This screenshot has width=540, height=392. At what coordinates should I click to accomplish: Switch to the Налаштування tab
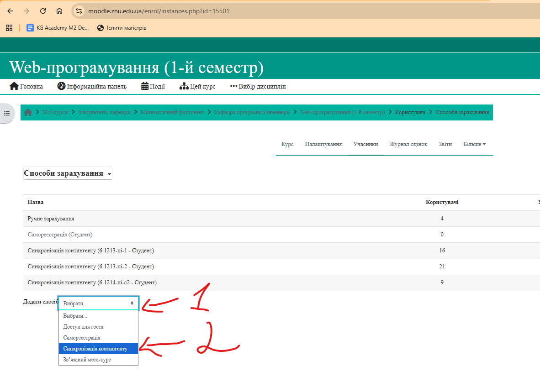click(x=323, y=144)
